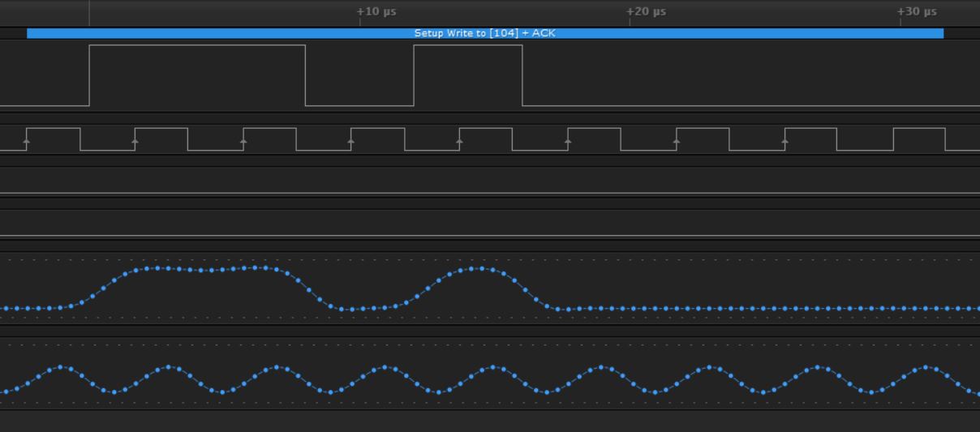Click the eighth rising-edge arrow on the clock channel
This screenshot has width=980, height=432.
784,142
